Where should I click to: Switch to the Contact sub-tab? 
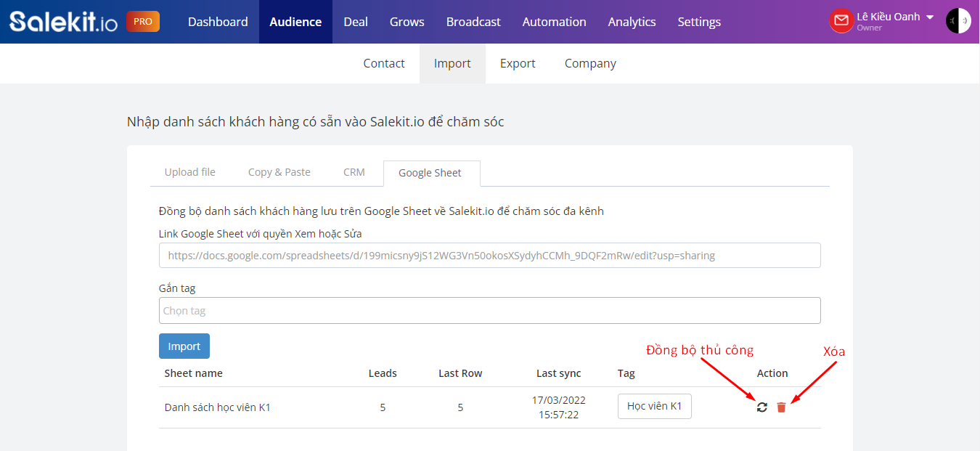(x=384, y=63)
